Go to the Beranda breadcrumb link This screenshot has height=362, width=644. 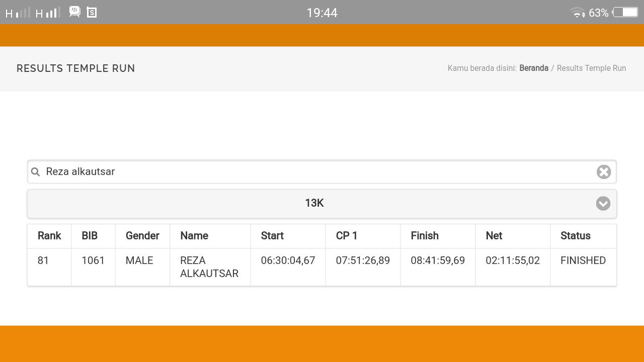[x=534, y=68]
